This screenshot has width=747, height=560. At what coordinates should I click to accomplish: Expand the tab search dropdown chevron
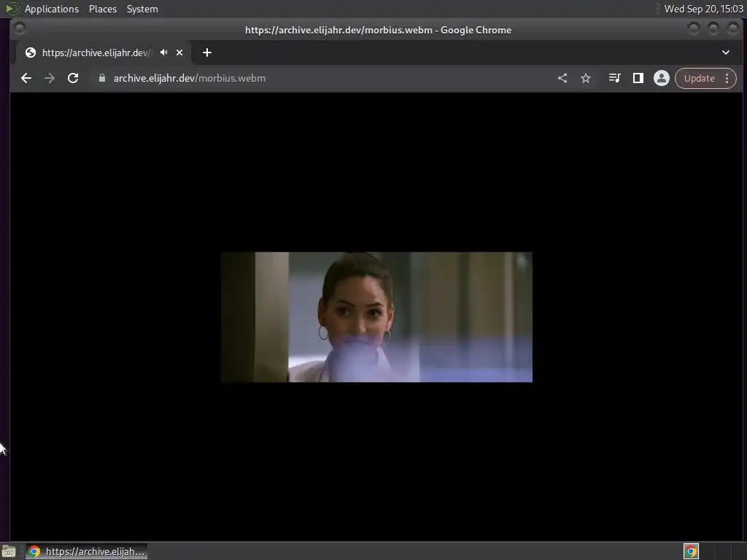click(726, 52)
